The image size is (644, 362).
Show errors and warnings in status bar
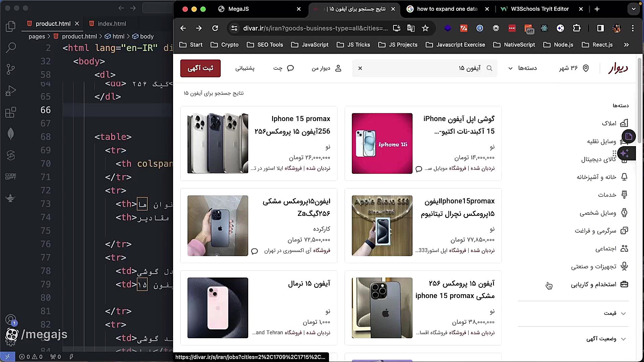point(31,357)
